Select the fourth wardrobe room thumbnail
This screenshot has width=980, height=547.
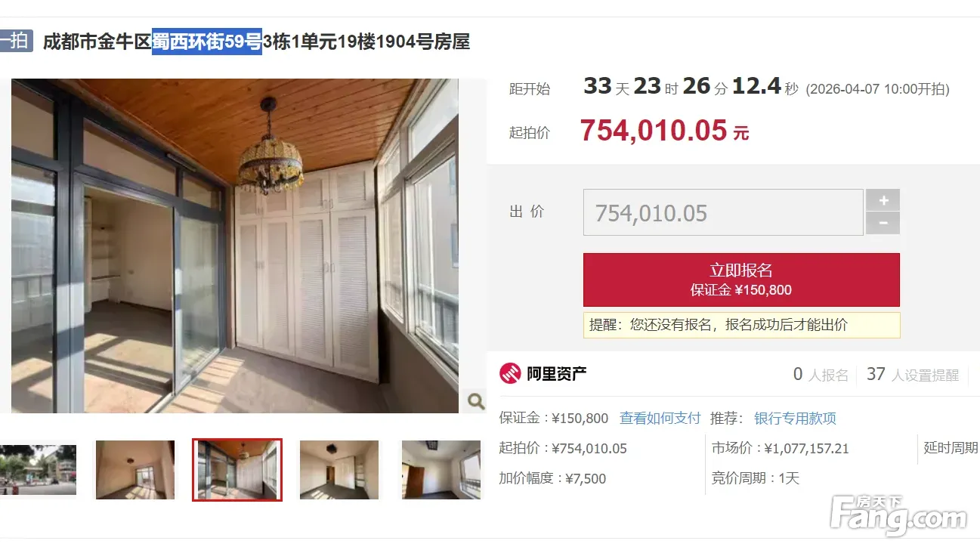tap(339, 470)
